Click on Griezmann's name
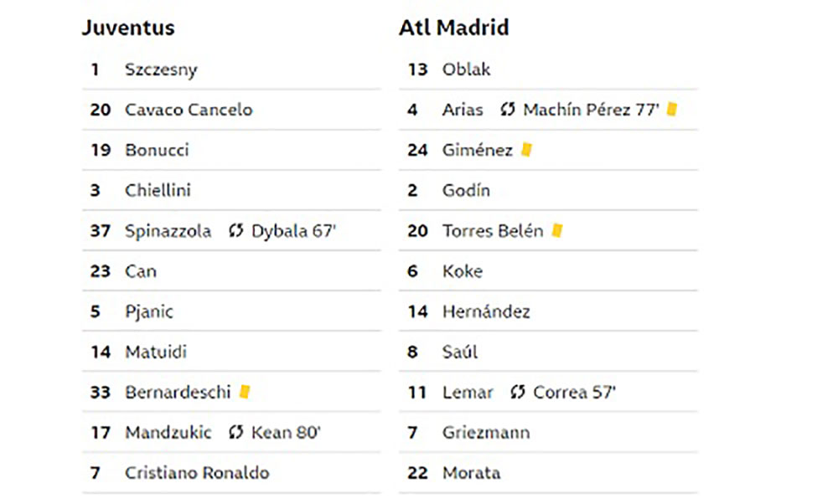 [x=486, y=433]
